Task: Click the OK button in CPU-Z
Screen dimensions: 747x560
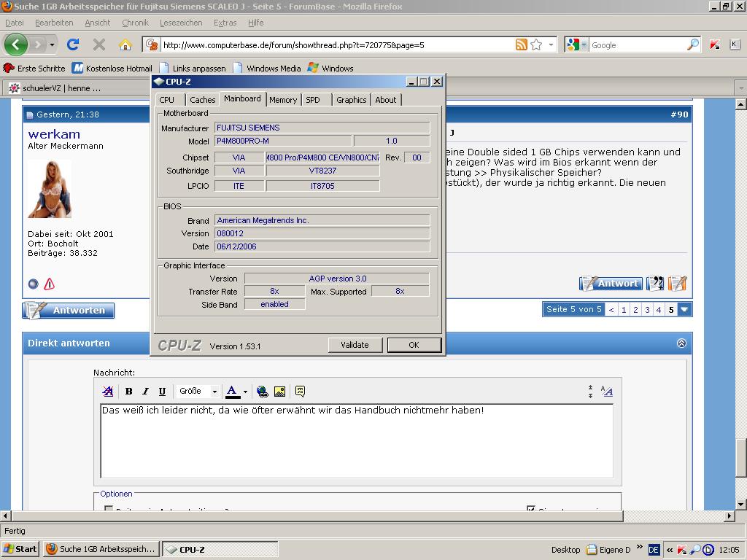Action: (414, 345)
